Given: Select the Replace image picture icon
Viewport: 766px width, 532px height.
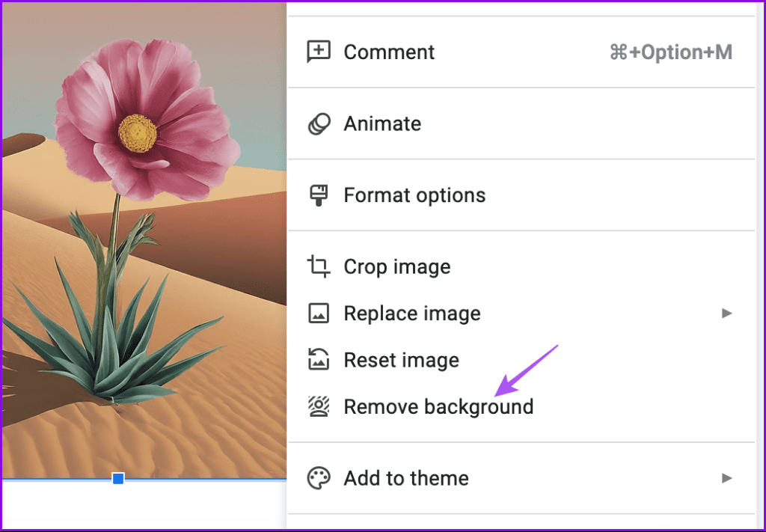Looking at the screenshot, I should (319, 313).
